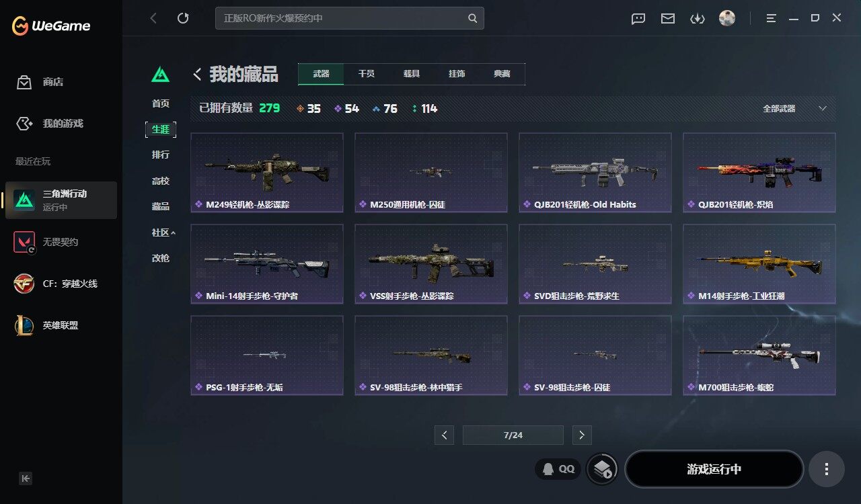Click the search magnifier icon
Viewport: 861px width, 504px height.
coord(473,18)
